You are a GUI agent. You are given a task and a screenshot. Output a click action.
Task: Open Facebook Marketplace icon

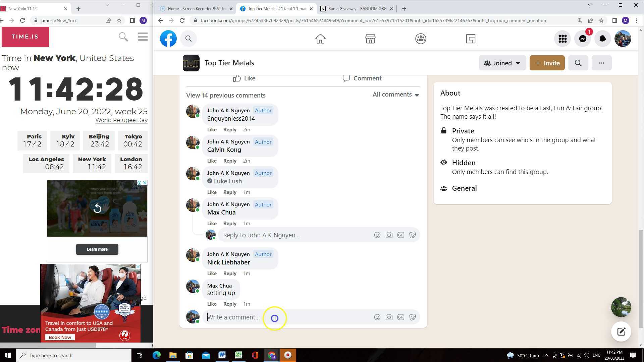[370, 39]
